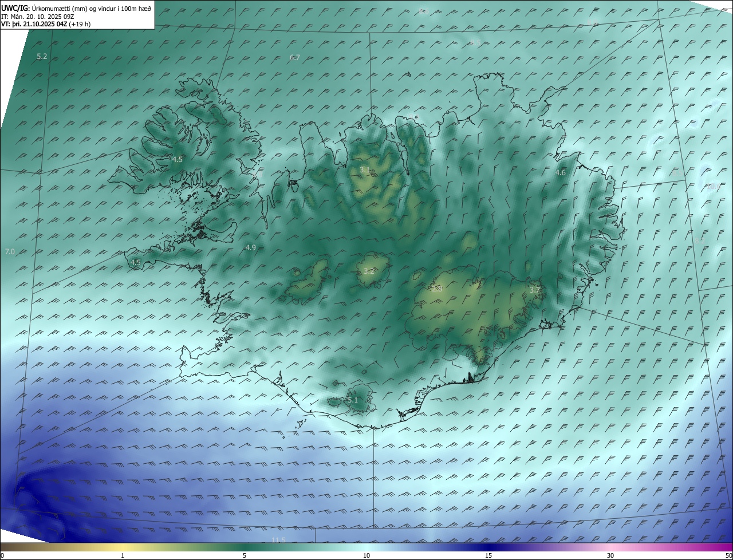
Task: Click the 3.1 value in north Iceland
Action: [365, 170]
